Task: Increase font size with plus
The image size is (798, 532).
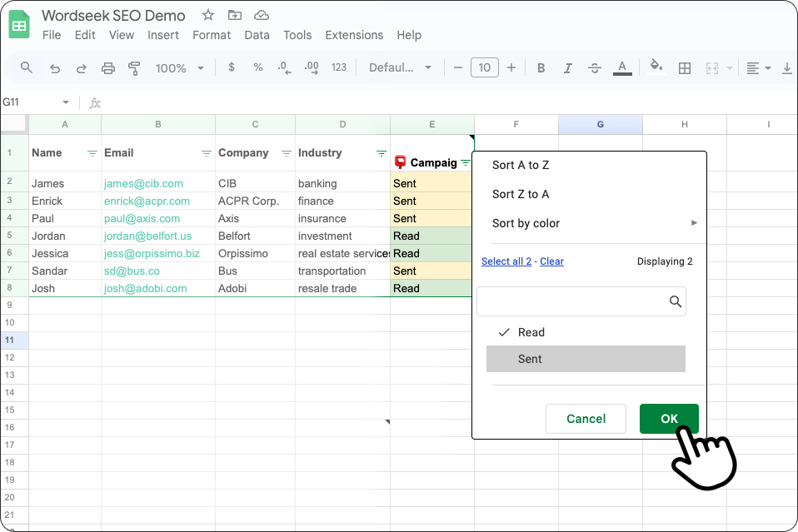Action: tap(511, 67)
